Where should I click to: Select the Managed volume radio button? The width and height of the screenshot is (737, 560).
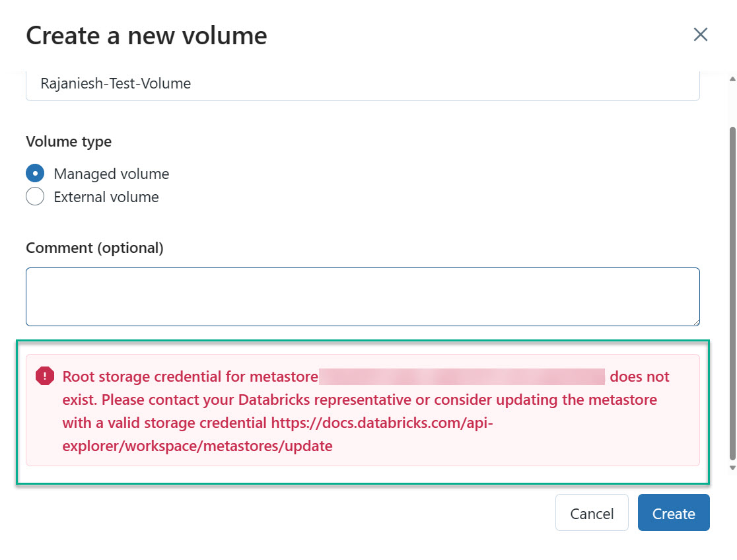(x=34, y=173)
